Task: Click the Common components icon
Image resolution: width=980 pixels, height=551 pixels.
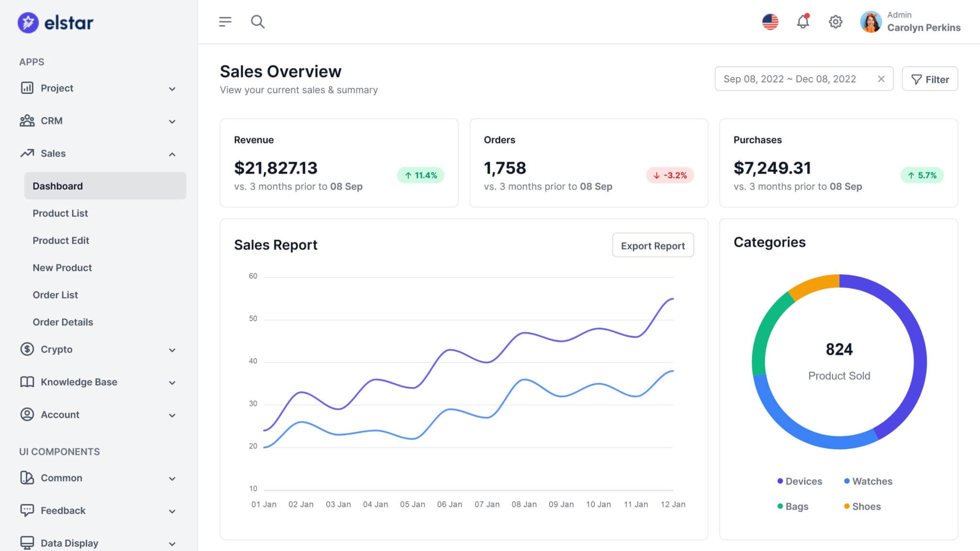Action: (x=27, y=477)
